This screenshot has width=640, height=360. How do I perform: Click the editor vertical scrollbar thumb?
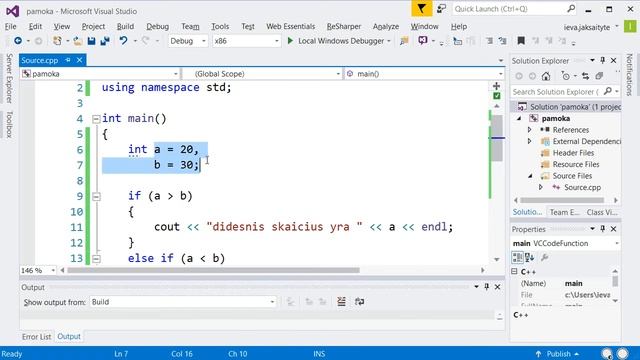click(x=497, y=138)
